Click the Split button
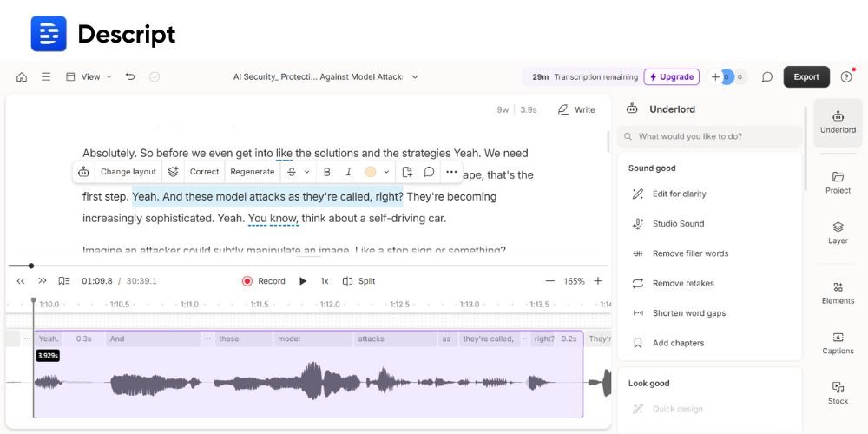This screenshot has width=868, height=434. tap(358, 281)
